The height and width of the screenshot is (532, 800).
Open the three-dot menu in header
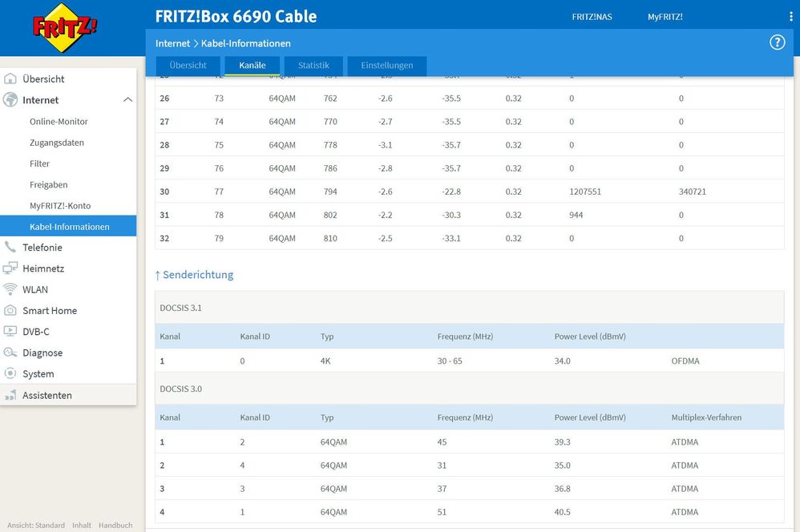pos(791,16)
